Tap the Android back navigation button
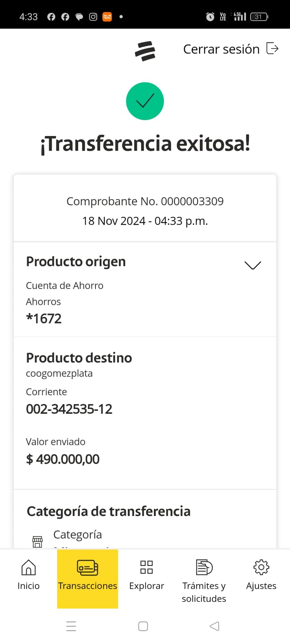Image resolution: width=290 pixels, height=644 pixels. click(215, 626)
